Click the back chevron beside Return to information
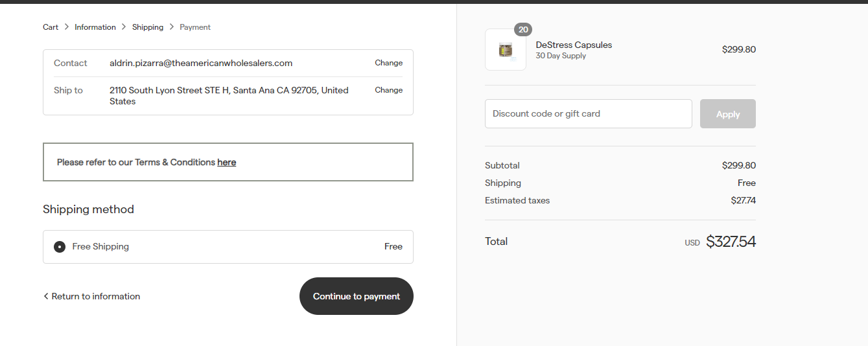This screenshot has height=346, width=868. (46, 296)
